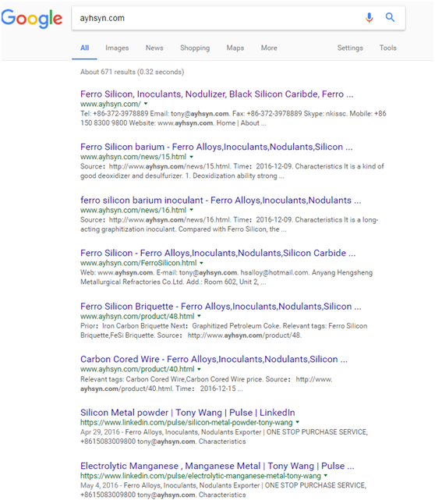Open result 'Carbon Cored Wire'
Screen dimensions: 435x504
tap(214, 359)
